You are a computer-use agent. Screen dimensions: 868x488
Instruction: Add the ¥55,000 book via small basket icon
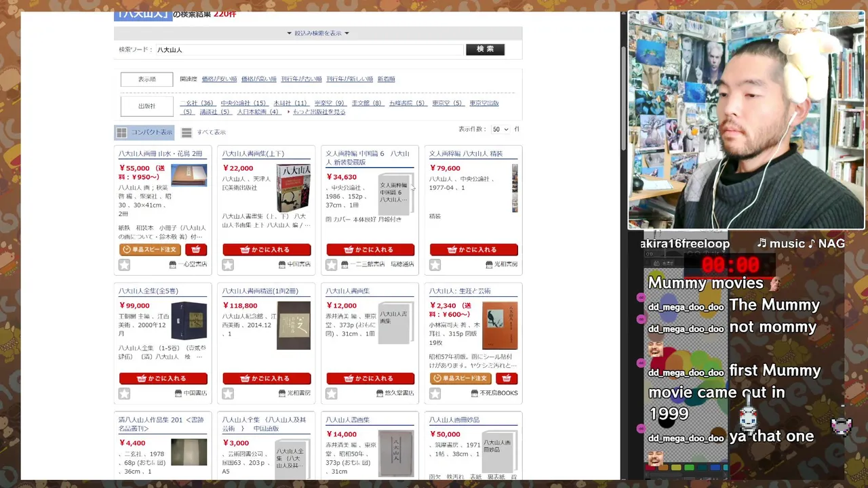196,249
